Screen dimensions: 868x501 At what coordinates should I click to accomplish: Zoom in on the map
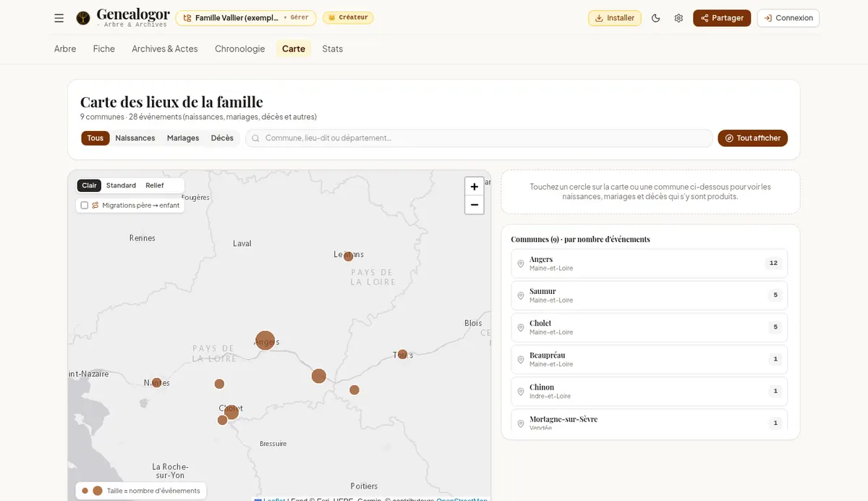coord(475,187)
